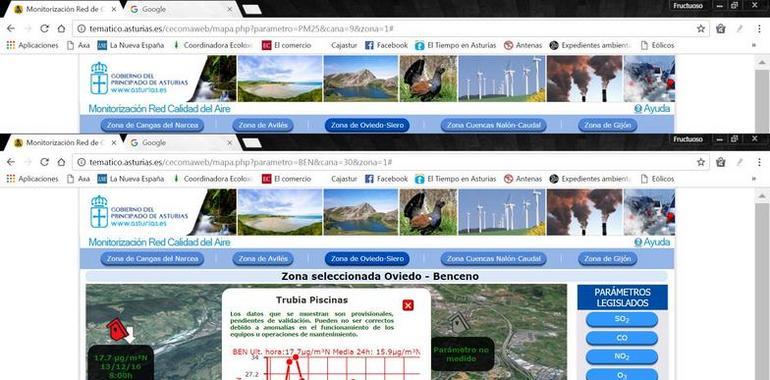The width and height of the screenshot is (770, 380).
Task: Open the Aplicaciones apps grid in the PM25 window
Action: pyautogui.click(x=32, y=45)
